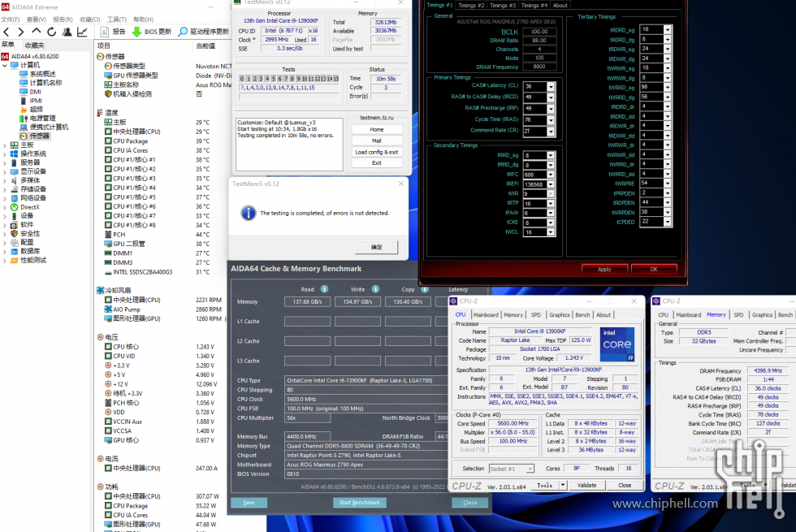
Task: Collapse the 计算机 tree node
Action: click(x=5, y=66)
